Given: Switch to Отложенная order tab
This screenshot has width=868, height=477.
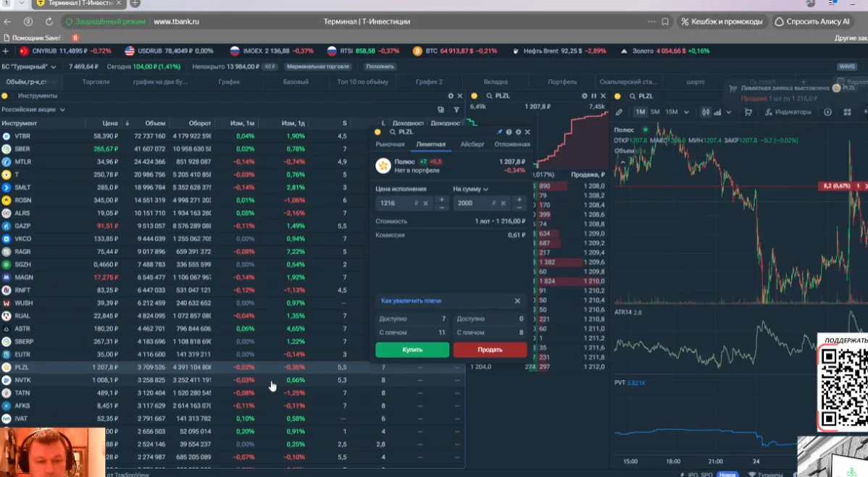Looking at the screenshot, I should pos(512,144).
